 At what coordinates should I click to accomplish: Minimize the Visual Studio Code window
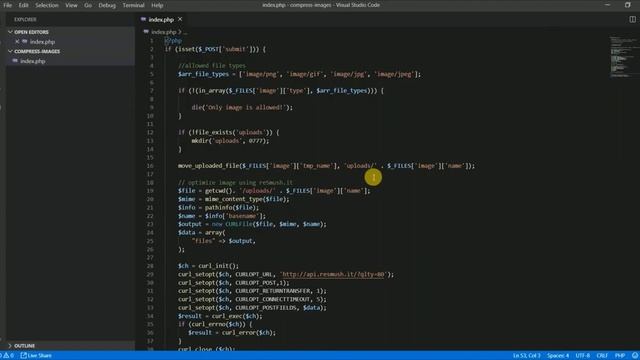pyautogui.click(x=607, y=5)
